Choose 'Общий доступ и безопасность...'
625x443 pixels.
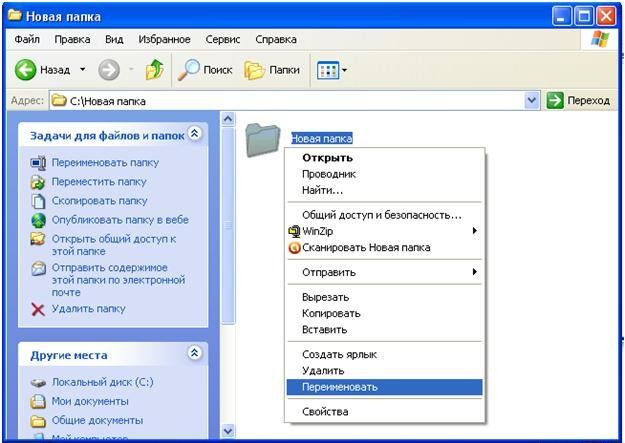(384, 215)
